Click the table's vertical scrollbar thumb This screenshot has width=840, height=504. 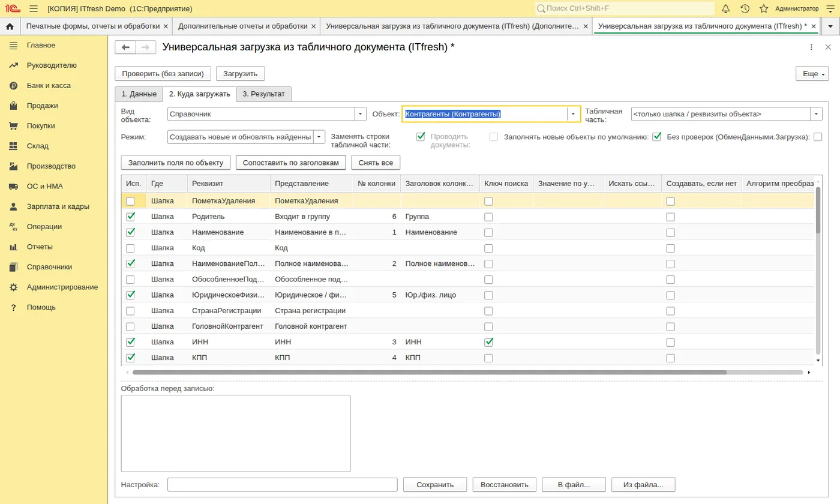click(x=818, y=211)
